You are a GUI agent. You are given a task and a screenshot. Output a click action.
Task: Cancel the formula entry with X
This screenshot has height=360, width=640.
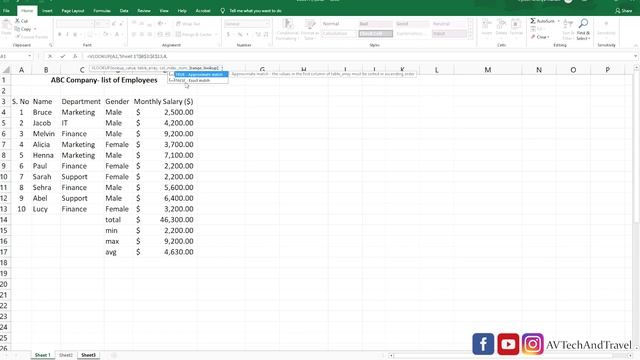(50, 56)
